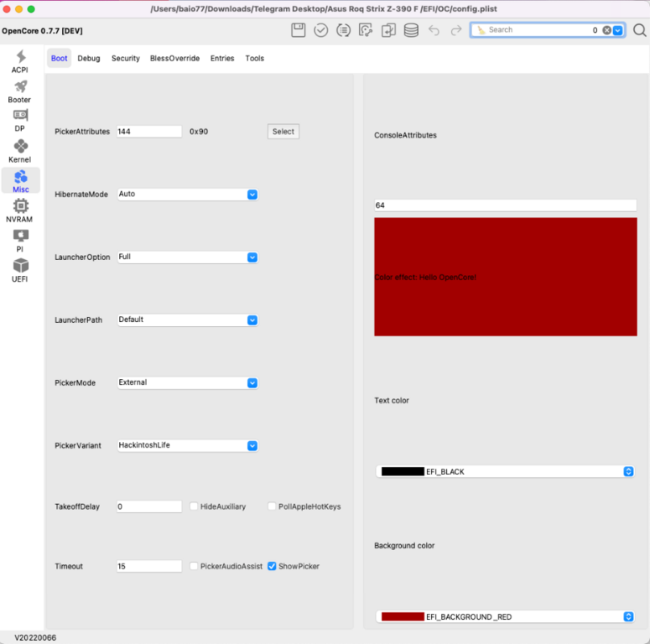Switch to the Entries tab
The width and height of the screenshot is (650, 644).
222,59
